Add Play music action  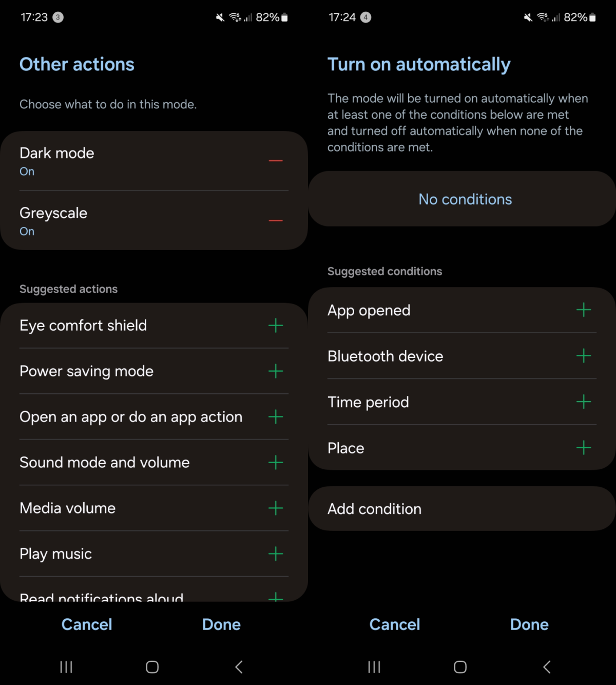tap(276, 554)
